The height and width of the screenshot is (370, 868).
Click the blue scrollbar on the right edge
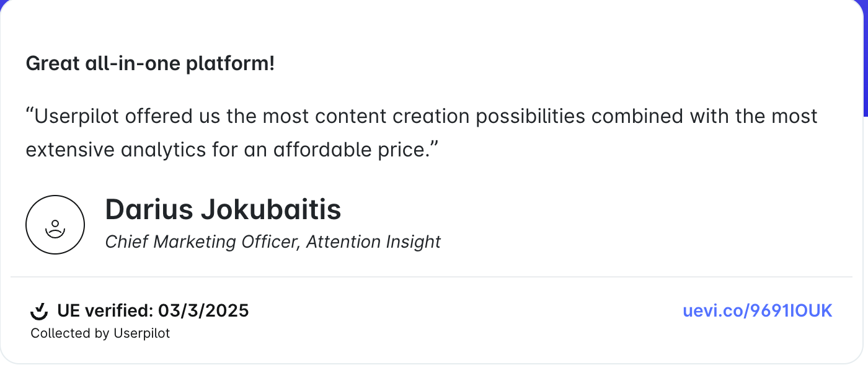[x=866, y=59]
